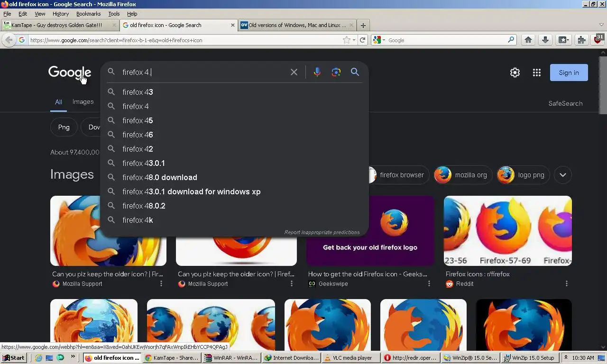The width and height of the screenshot is (607, 364).
Task: Open Firefox downloads arrow button
Action: (545, 40)
